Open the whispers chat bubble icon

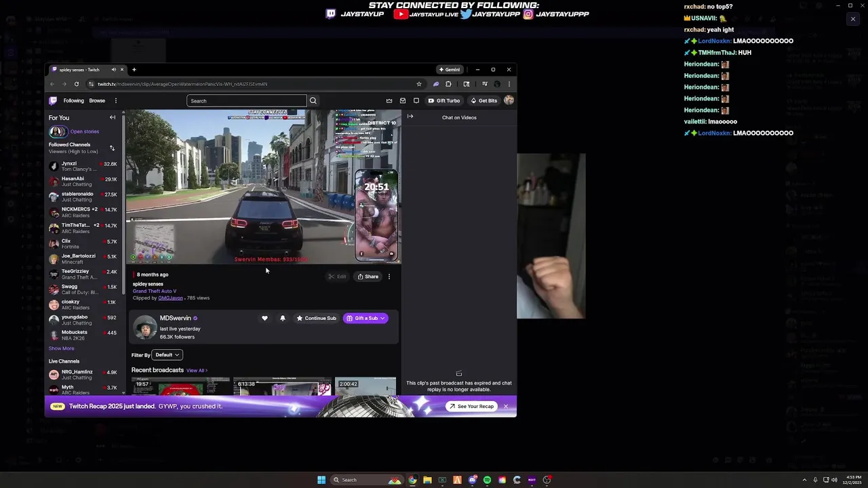(x=416, y=100)
